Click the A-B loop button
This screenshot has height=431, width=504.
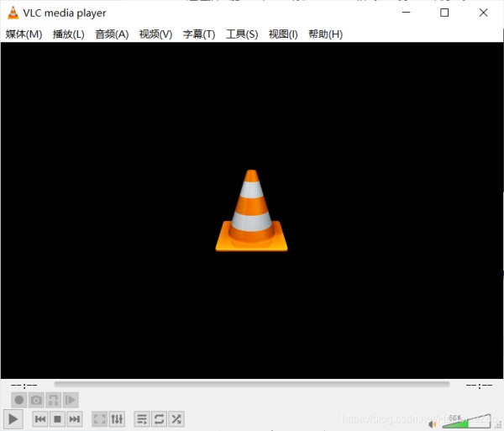click(x=54, y=400)
